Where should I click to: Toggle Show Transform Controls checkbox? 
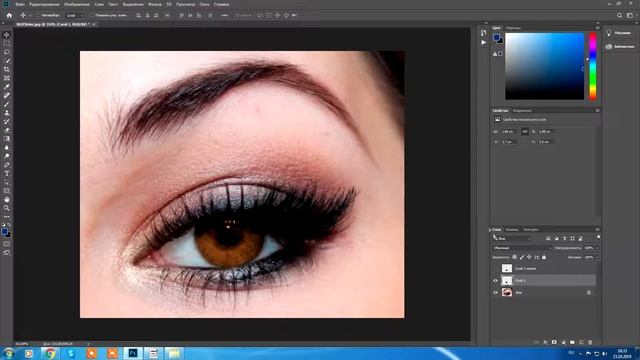[x=92, y=15]
